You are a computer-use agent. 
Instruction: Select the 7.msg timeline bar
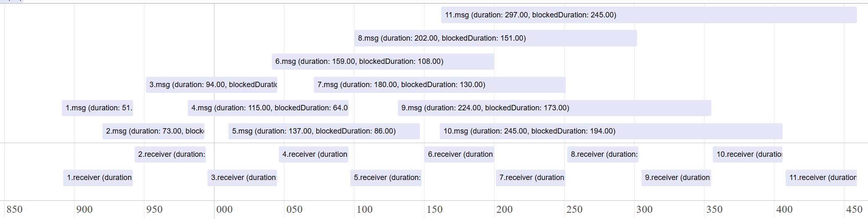[439, 85]
